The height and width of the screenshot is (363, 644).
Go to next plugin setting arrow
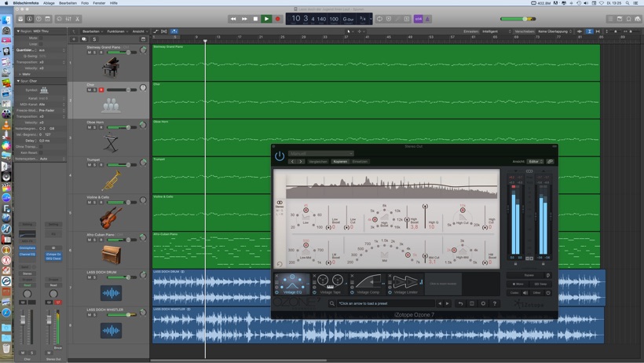301,162
